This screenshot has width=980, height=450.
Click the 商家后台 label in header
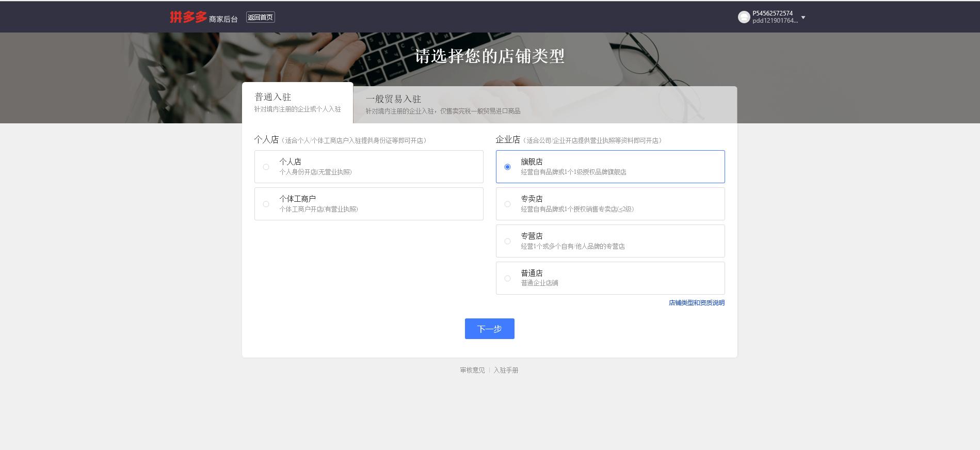coord(223,19)
